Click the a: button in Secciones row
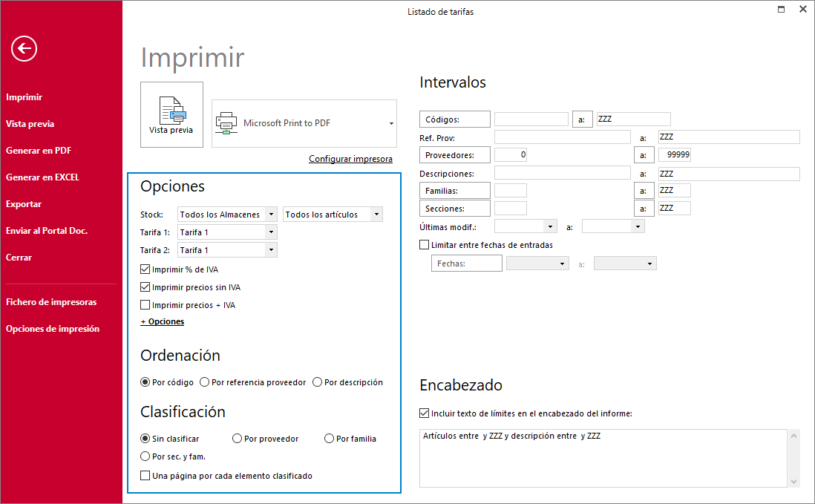The image size is (815, 504). point(644,209)
